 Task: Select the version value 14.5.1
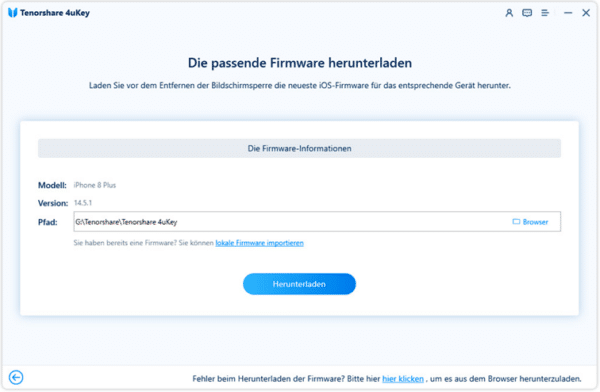(x=83, y=203)
